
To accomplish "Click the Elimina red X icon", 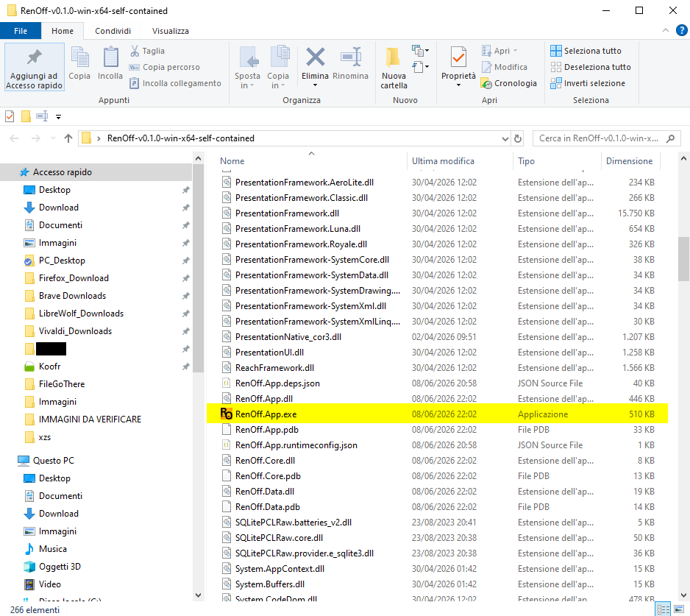I will pyautogui.click(x=315, y=57).
